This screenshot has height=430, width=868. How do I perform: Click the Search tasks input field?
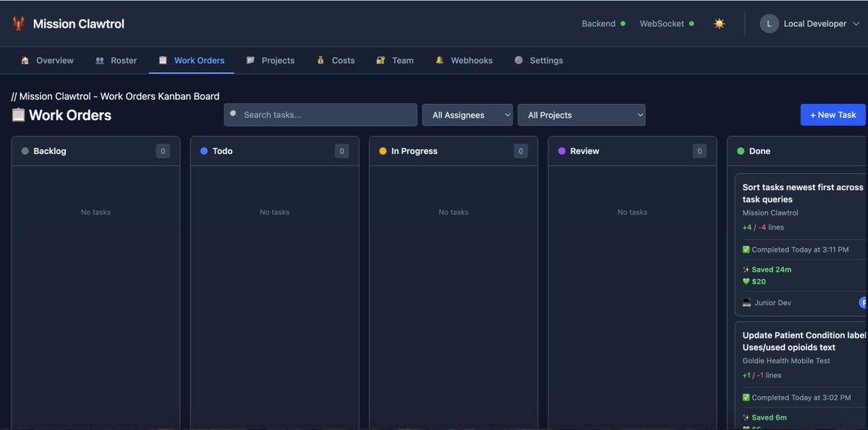pyautogui.click(x=320, y=115)
